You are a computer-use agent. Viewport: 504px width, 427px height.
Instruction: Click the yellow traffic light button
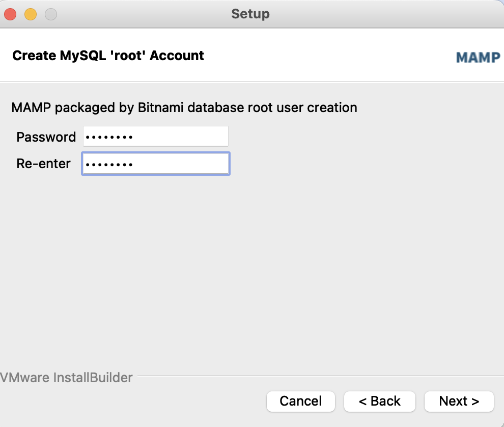(30, 14)
